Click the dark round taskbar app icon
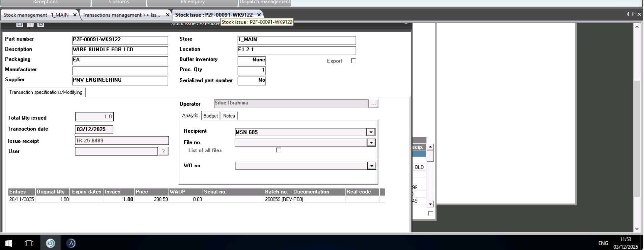The height and width of the screenshot is (250, 644). click(x=71, y=243)
